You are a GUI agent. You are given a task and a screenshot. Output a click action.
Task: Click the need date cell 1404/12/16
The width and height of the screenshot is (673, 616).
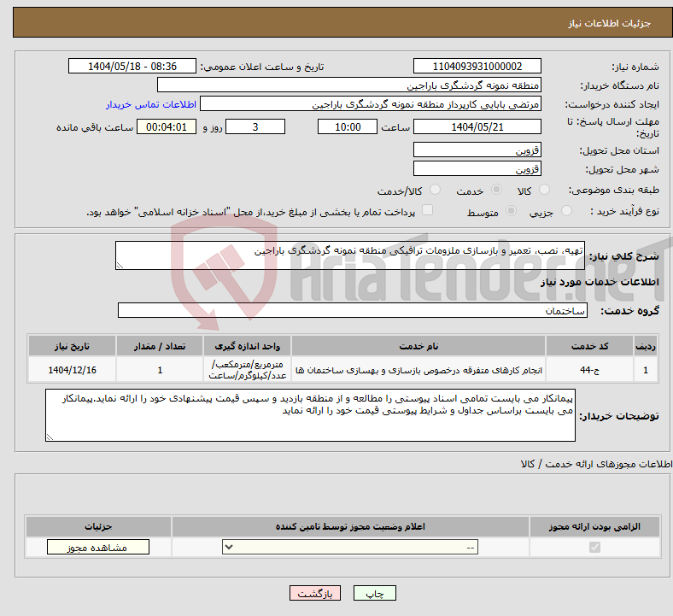click(x=72, y=370)
